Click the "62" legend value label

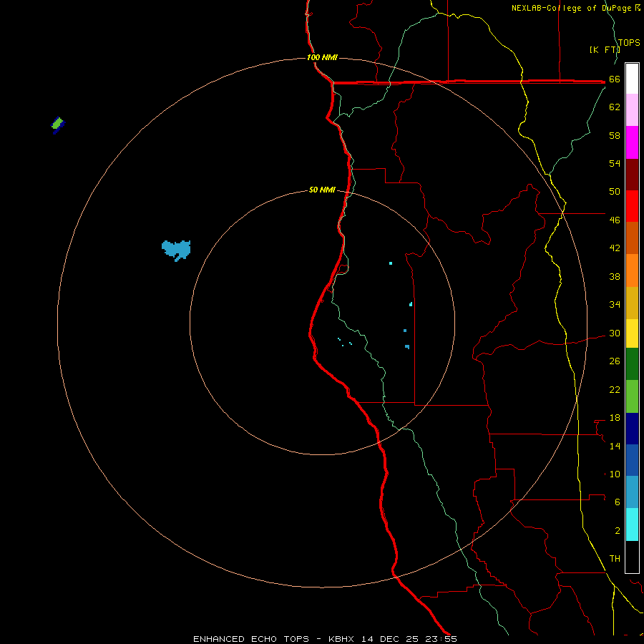(615, 107)
